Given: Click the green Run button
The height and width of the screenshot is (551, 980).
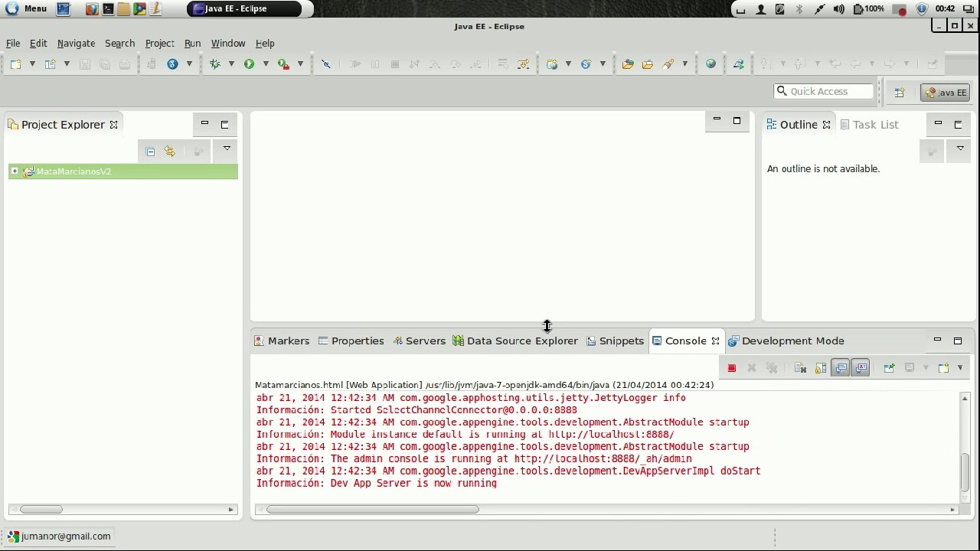Looking at the screenshot, I should click(x=249, y=64).
